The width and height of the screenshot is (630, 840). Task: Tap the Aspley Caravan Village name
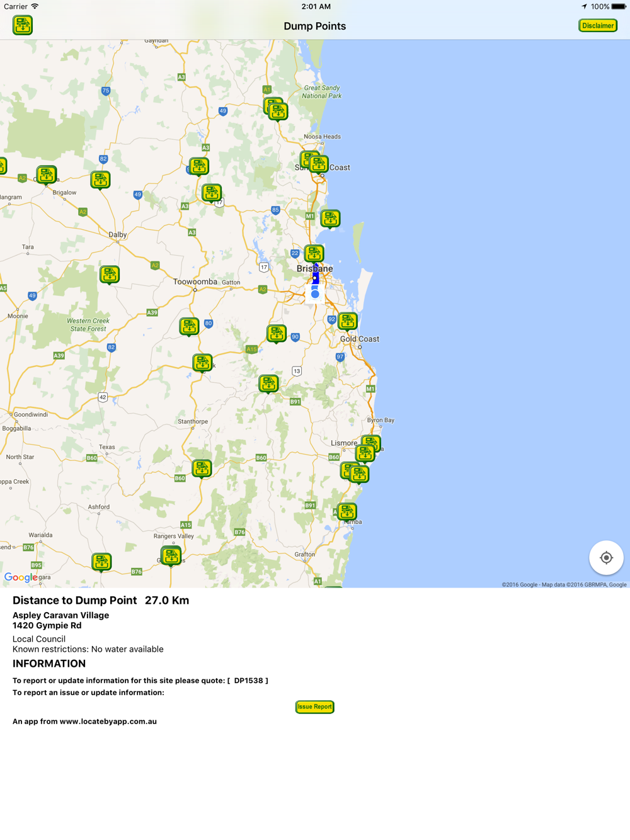coord(61,615)
